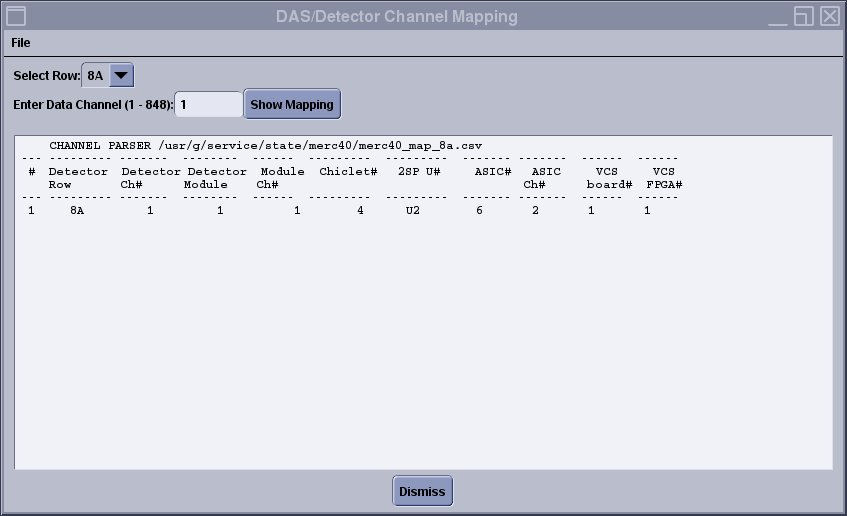The height and width of the screenshot is (516, 847).
Task: Select the VCS FPGA# column header
Action: tap(664, 178)
